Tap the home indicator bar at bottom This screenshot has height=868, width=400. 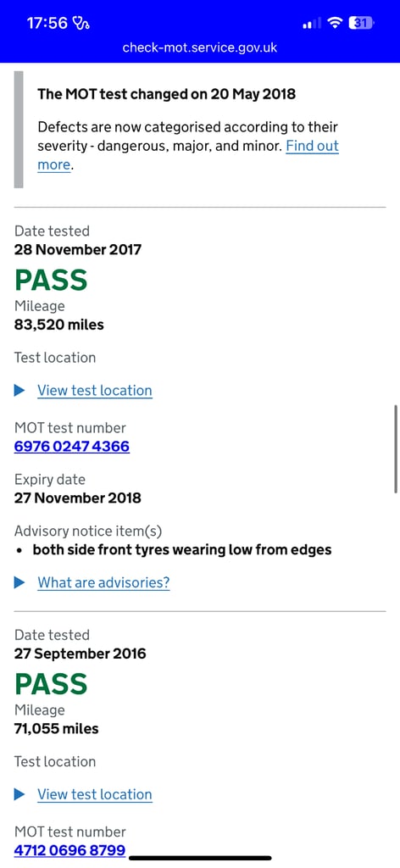pyautogui.click(x=200, y=858)
